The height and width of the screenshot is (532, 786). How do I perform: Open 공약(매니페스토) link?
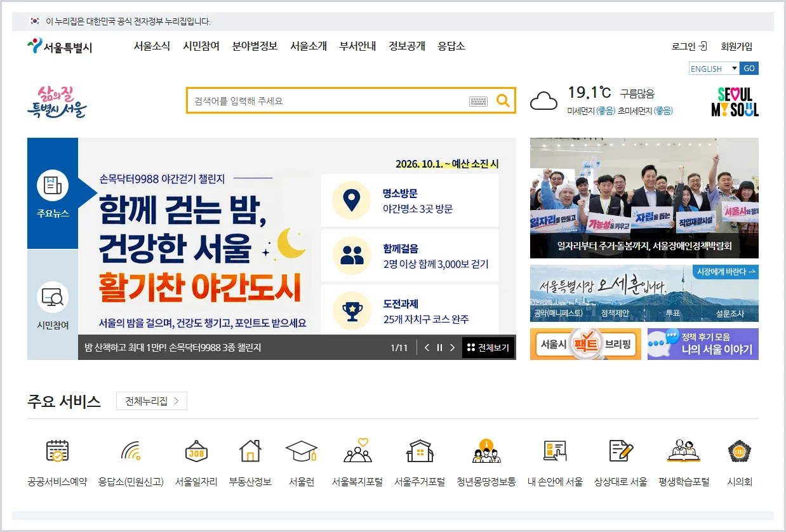pyautogui.click(x=558, y=314)
